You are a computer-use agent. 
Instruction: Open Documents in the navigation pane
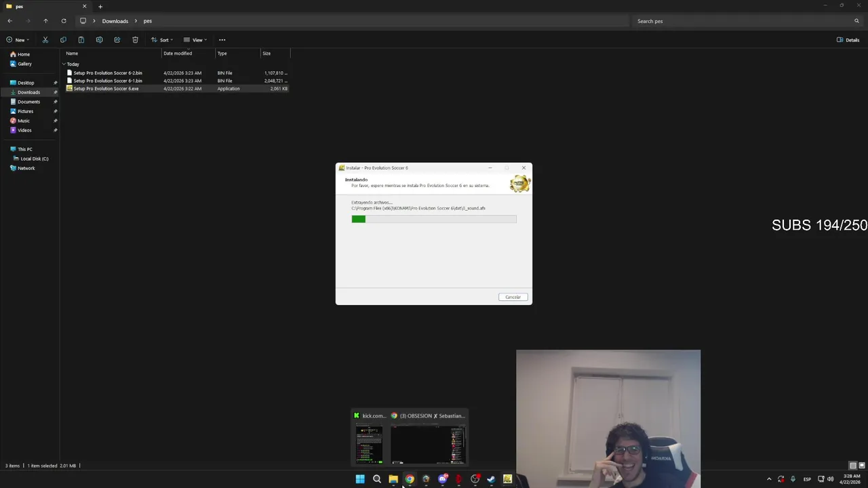point(28,102)
